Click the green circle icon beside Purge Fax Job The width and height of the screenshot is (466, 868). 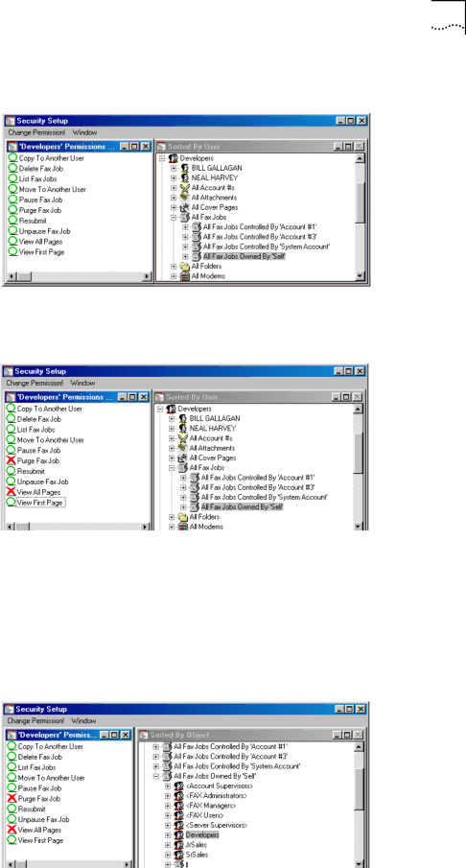click(x=12, y=210)
